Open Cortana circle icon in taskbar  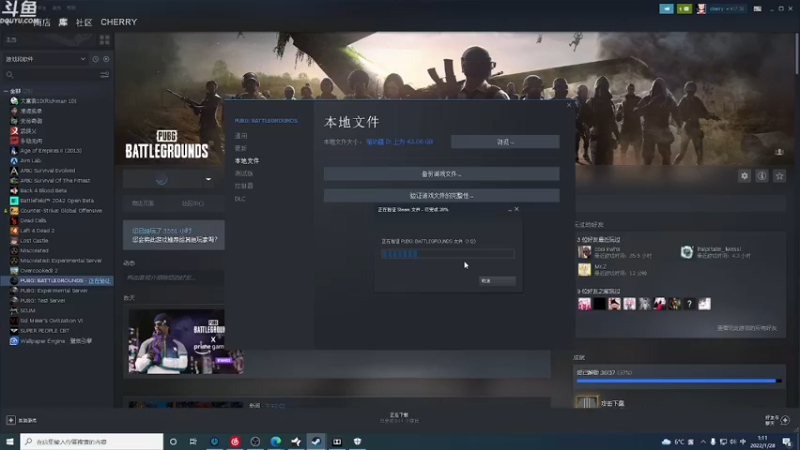pyautogui.click(x=173, y=441)
